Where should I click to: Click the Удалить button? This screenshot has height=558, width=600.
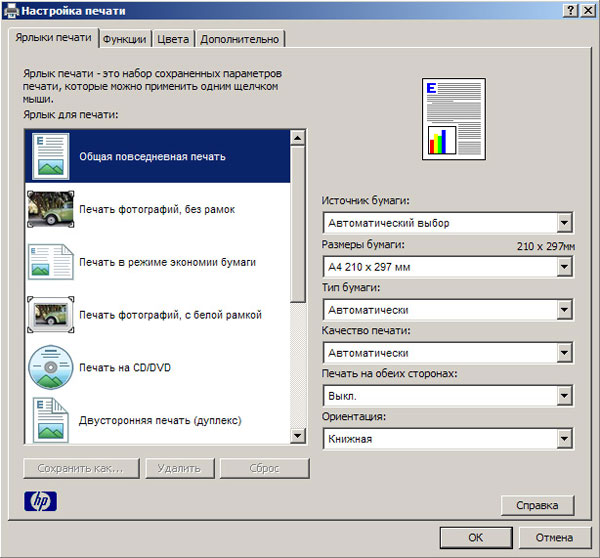[x=179, y=468]
